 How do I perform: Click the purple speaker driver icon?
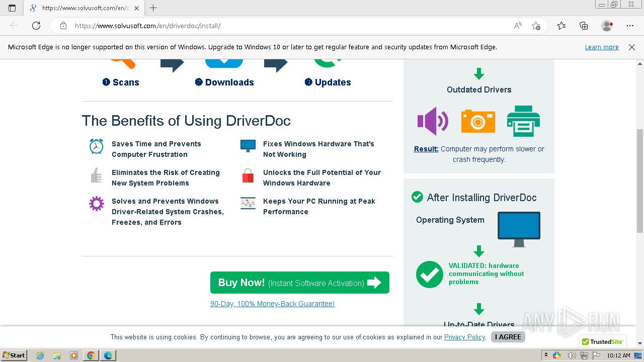click(x=433, y=121)
